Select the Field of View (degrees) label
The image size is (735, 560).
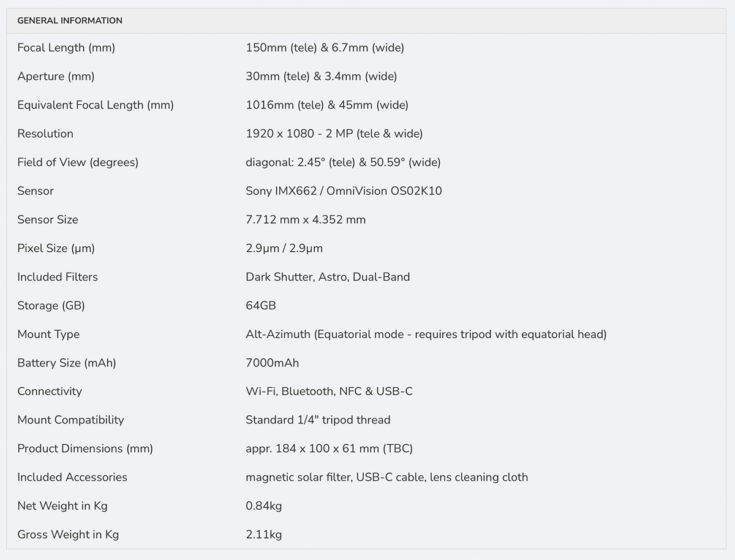click(x=78, y=162)
